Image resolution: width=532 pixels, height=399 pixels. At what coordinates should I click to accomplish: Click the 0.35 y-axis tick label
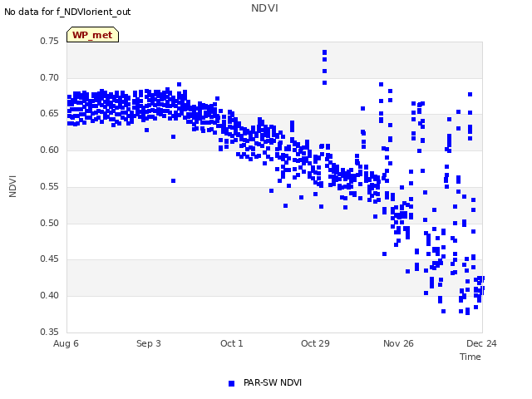click(50, 332)
